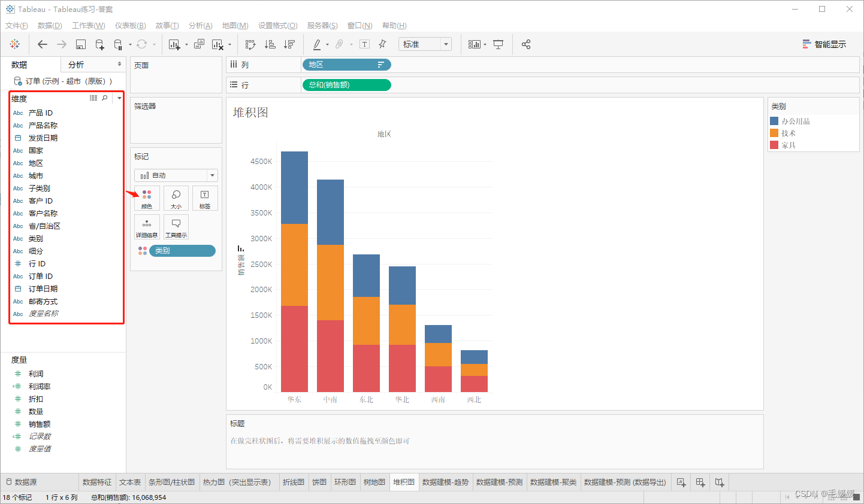This screenshot has height=504, width=864.
Task: Expand the dimensions pane menu arrow
Action: click(119, 98)
